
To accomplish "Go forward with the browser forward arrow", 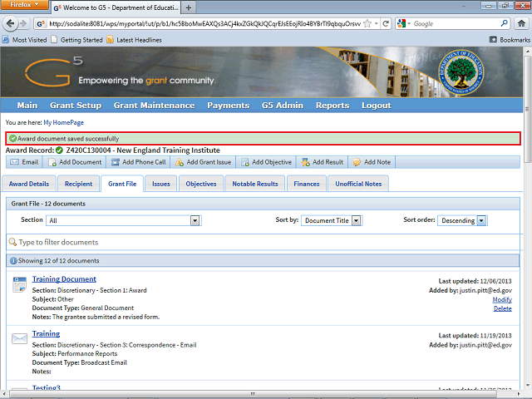I will point(23,23).
